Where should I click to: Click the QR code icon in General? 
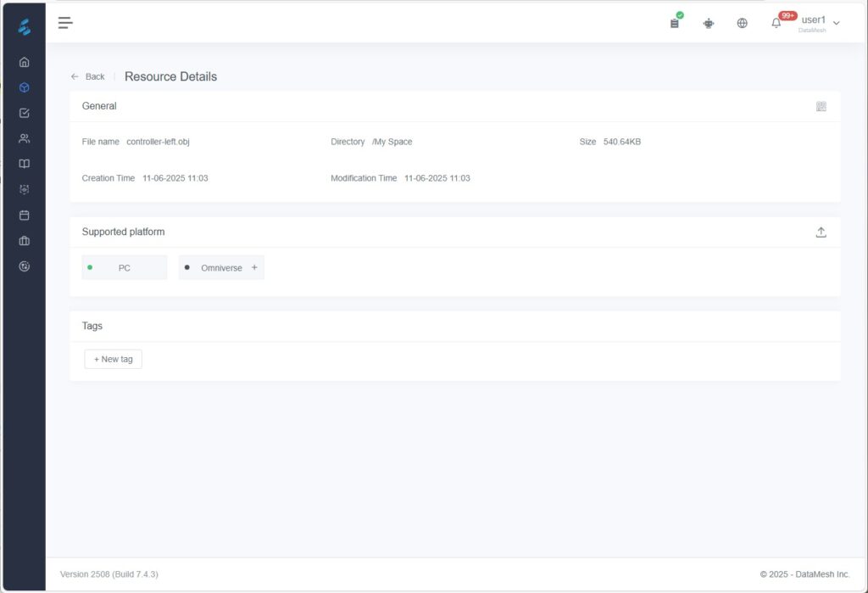click(821, 107)
